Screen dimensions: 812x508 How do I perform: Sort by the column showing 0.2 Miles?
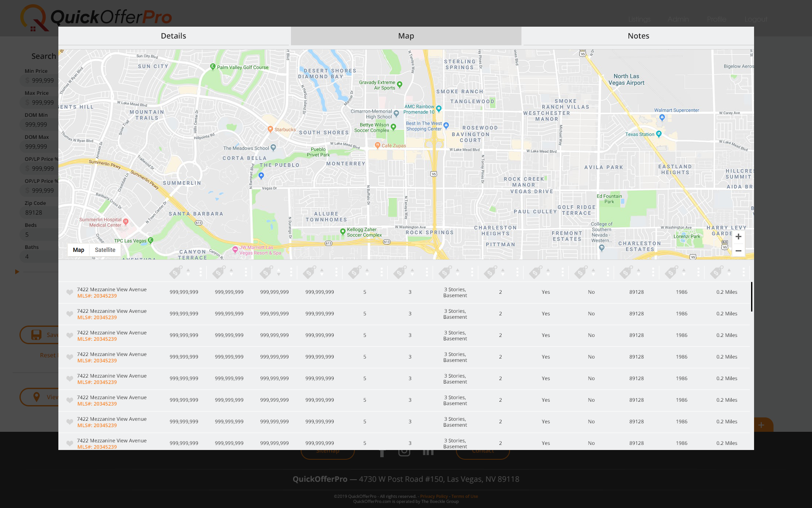pyautogui.click(x=729, y=272)
